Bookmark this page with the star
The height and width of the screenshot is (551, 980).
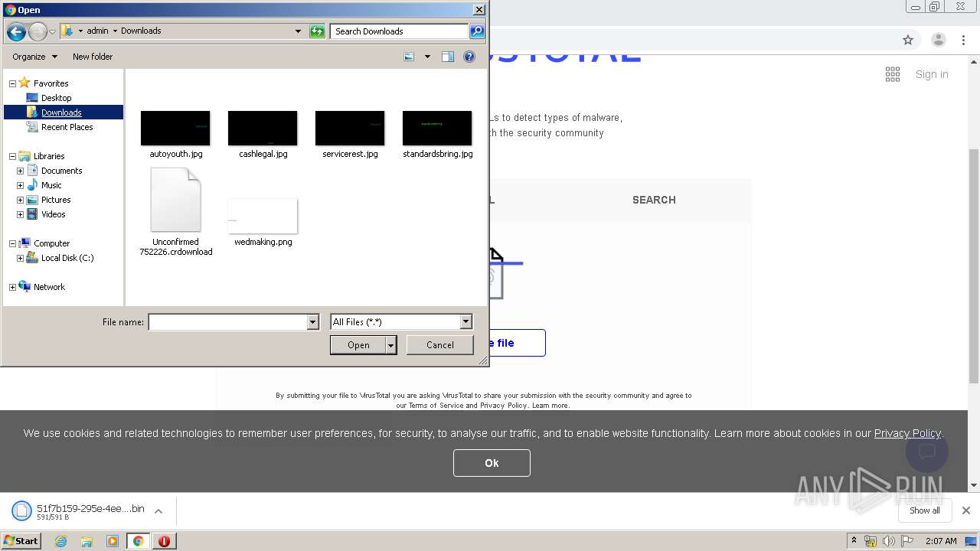(x=908, y=40)
